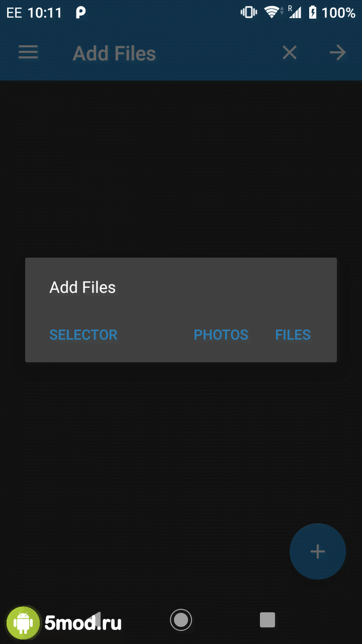Tap the Android back navigation triangle

point(96,620)
